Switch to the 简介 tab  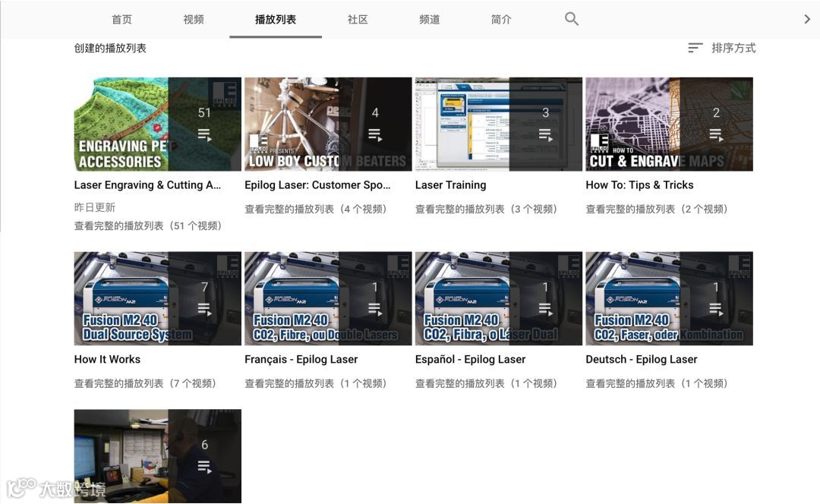coord(501,19)
